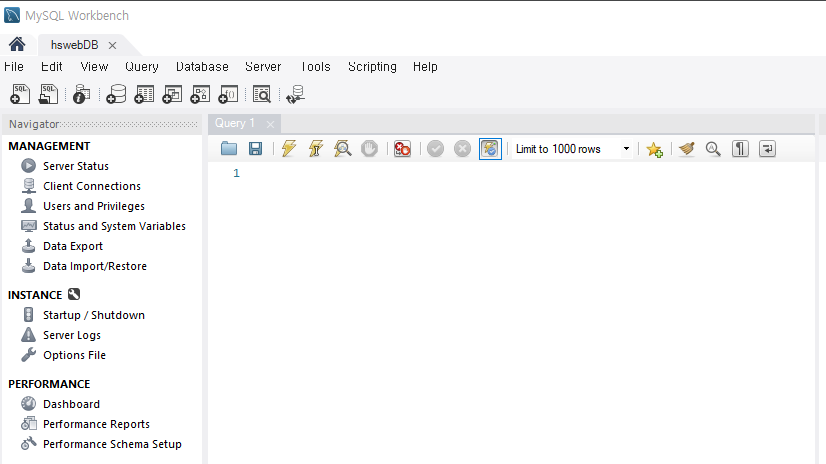Switch to the hswebDB connection tab
The width and height of the screenshot is (826, 464).
[x=74, y=45]
